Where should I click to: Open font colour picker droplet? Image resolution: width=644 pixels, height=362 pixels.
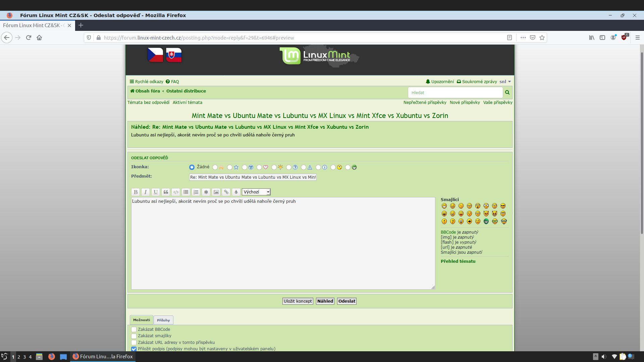(236, 192)
